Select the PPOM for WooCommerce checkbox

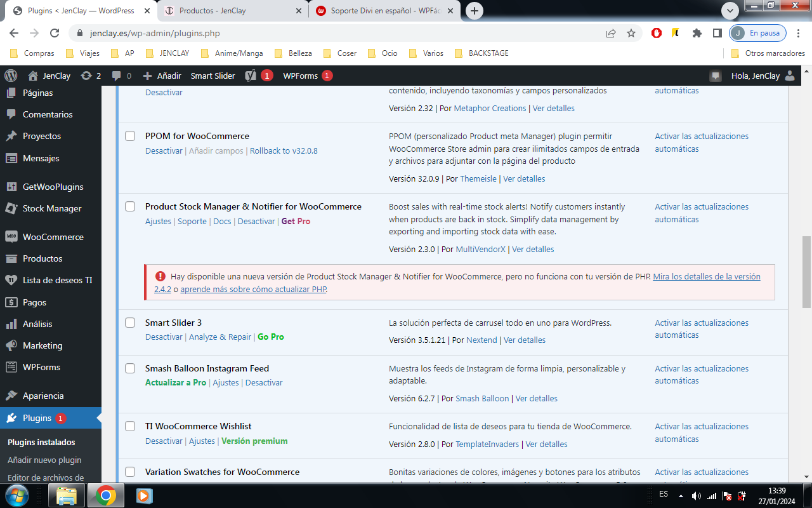pos(130,136)
